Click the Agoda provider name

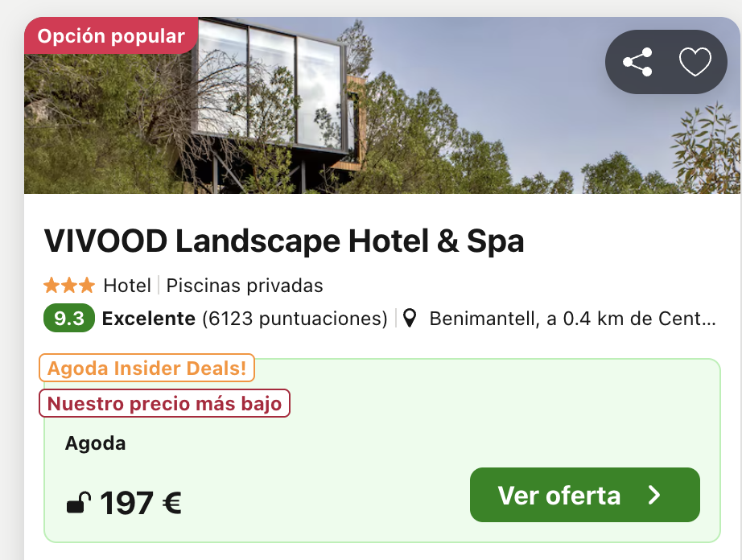pos(95,443)
